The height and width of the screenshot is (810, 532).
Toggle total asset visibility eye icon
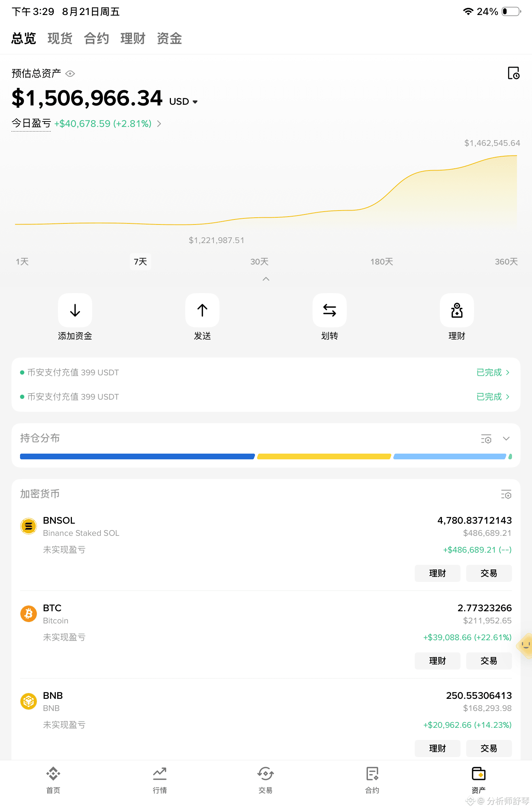70,74
